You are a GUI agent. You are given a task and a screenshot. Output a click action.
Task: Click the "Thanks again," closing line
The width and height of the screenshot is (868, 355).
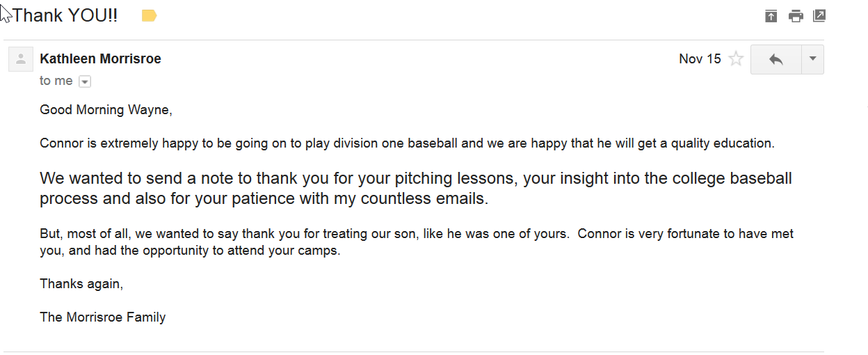pos(81,283)
